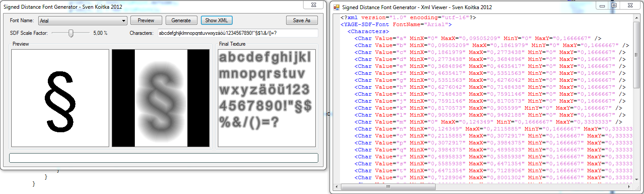This screenshot has width=644, height=194.
Task: Click the Final Texture atlas image
Action: [x=267, y=98]
